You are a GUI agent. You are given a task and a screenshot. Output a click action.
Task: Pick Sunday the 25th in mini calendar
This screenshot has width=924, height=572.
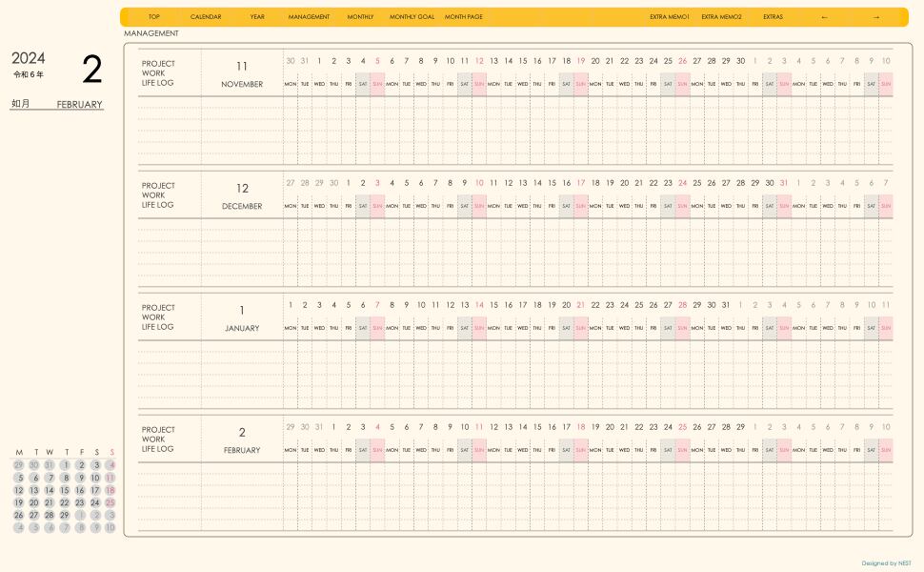pos(110,502)
